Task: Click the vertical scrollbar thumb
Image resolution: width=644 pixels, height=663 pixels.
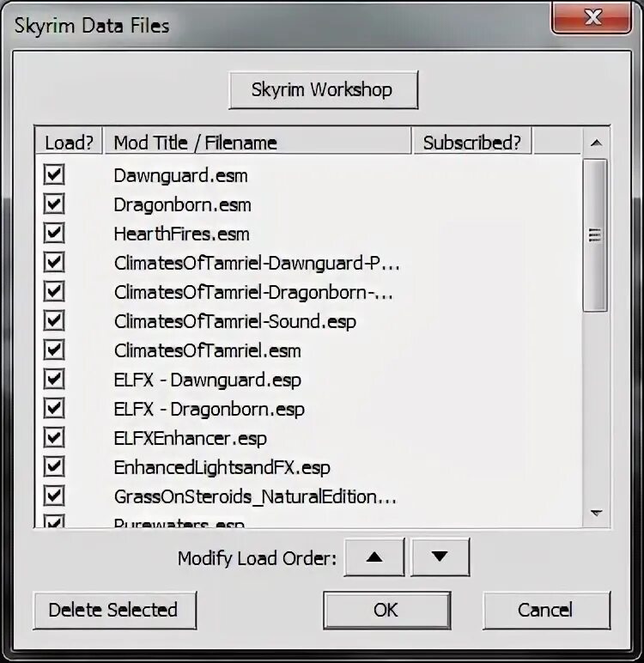Action: [x=595, y=235]
